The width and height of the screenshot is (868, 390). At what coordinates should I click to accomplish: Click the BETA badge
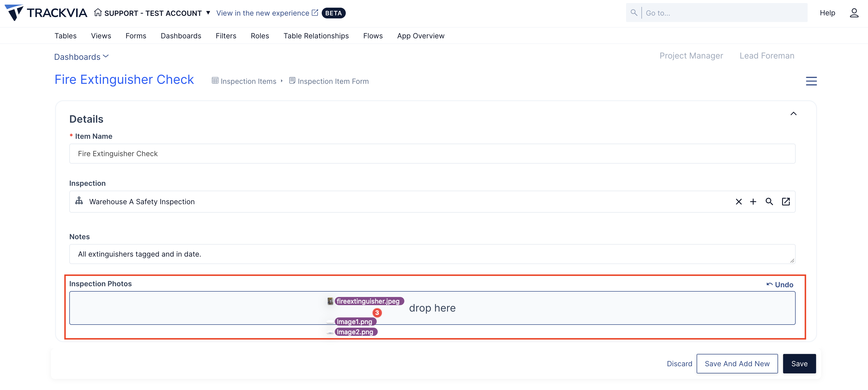(x=333, y=13)
